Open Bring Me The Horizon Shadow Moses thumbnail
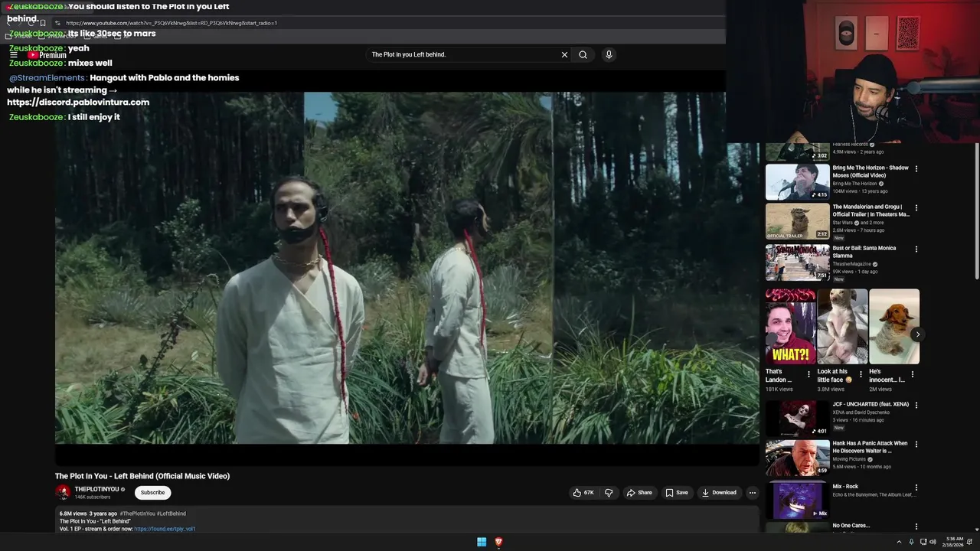The image size is (980, 551). (797, 181)
